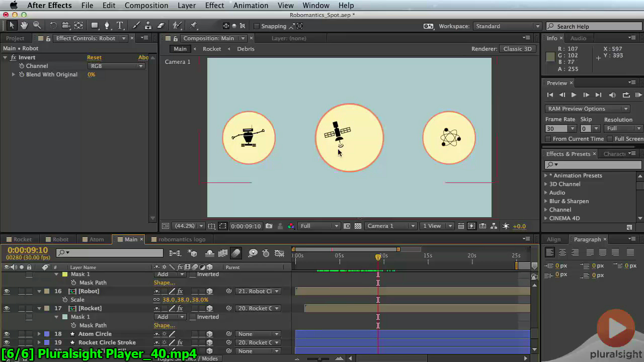The image size is (644, 362).
Task: Select the Eraser tool
Action: (161, 26)
